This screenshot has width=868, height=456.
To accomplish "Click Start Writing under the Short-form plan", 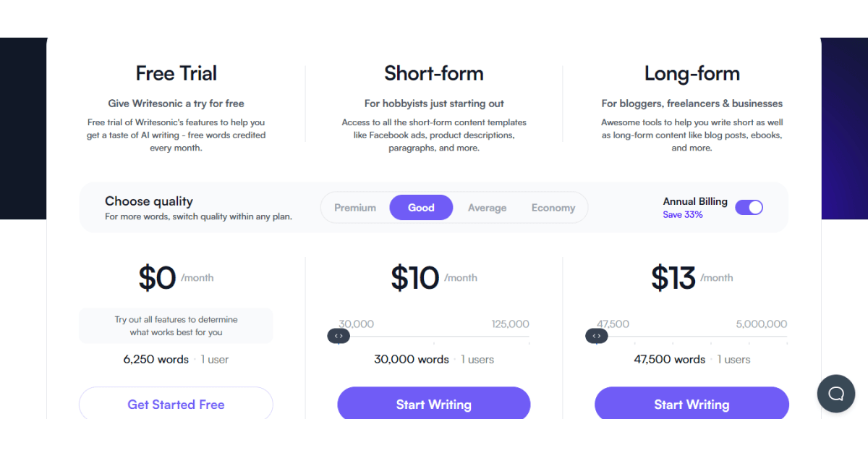I will 433,404.
